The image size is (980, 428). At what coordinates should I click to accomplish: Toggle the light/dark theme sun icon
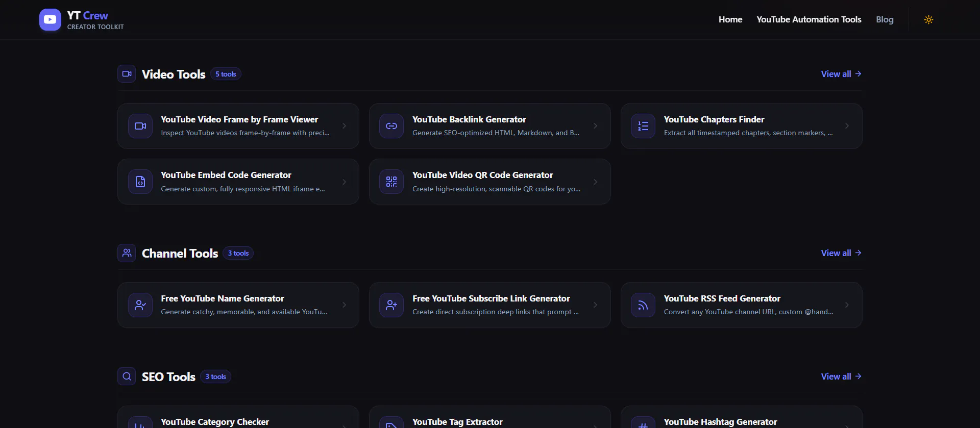(x=928, y=20)
